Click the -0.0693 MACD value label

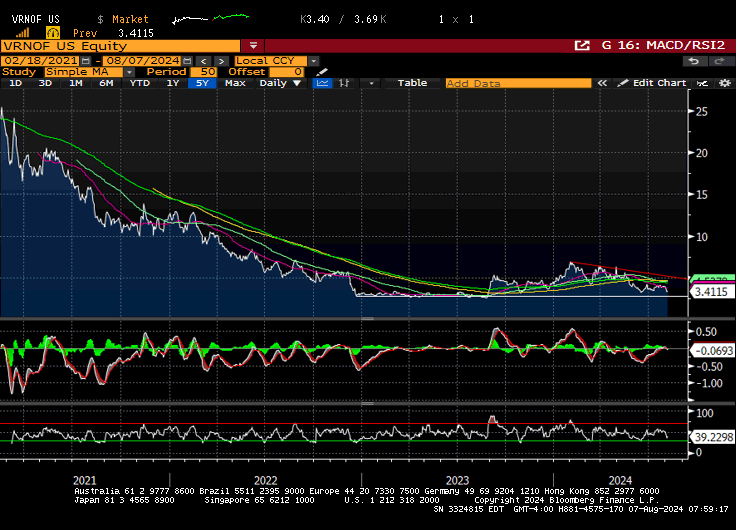711,351
